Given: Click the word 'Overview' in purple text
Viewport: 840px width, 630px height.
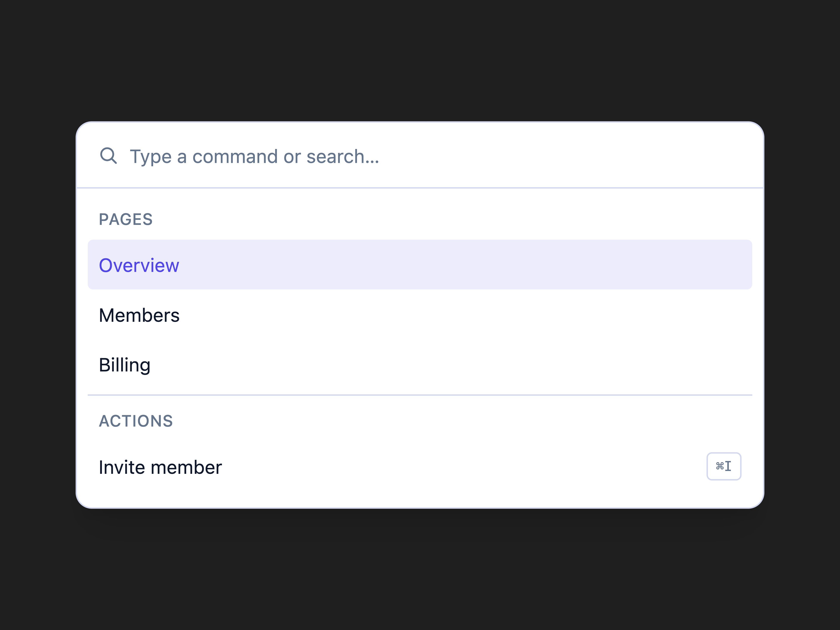Looking at the screenshot, I should [139, 265].
